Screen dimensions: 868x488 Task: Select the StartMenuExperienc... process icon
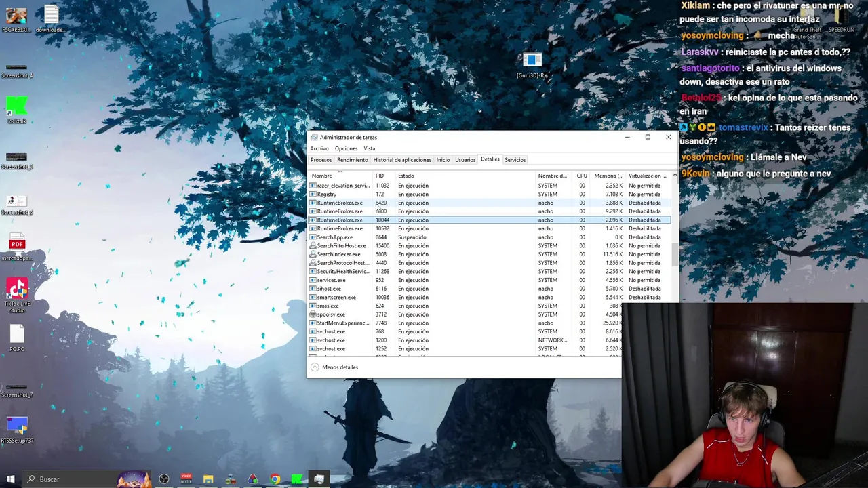click(313, 323)
